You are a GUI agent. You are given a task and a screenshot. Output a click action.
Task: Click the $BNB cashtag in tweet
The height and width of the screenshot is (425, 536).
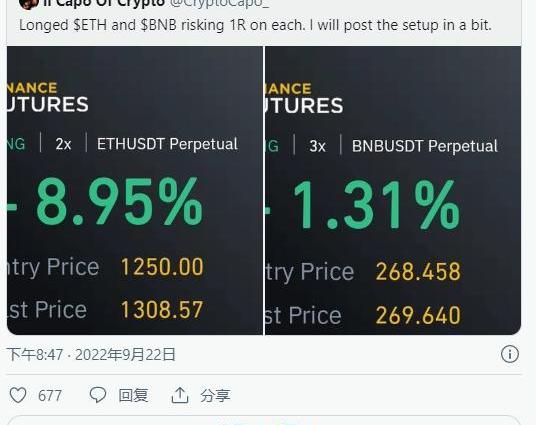[x=158, y=25]
